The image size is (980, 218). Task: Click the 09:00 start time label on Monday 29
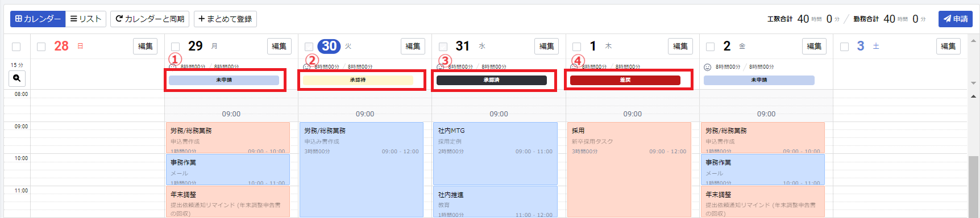click(x=231, y=114)
